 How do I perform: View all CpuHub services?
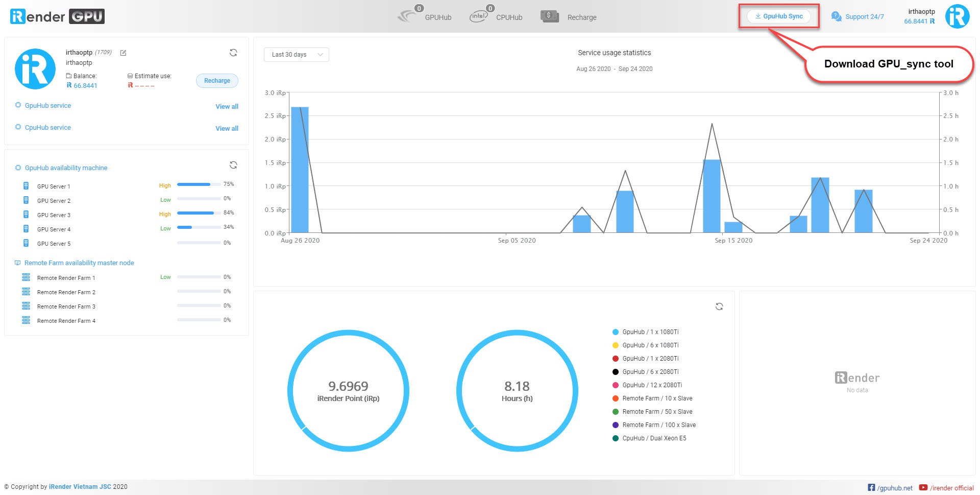(227, 128)
